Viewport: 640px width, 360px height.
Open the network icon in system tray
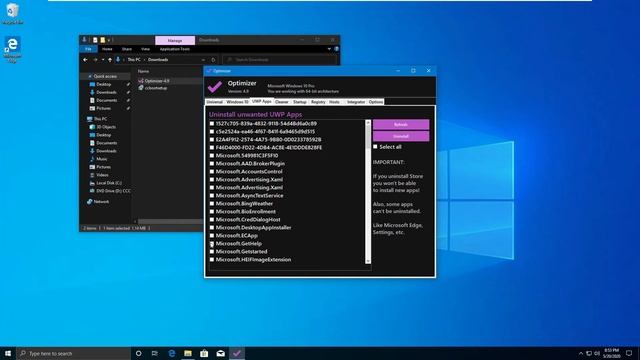coord(589,353)
